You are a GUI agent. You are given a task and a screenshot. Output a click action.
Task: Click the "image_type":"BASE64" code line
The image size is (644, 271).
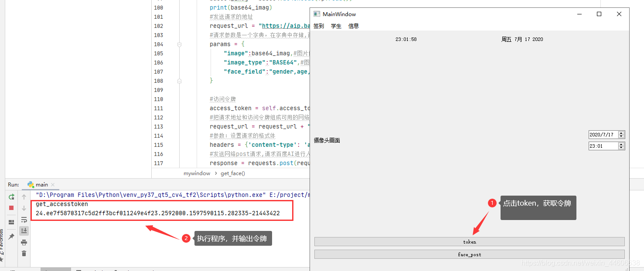pos(266,63)
